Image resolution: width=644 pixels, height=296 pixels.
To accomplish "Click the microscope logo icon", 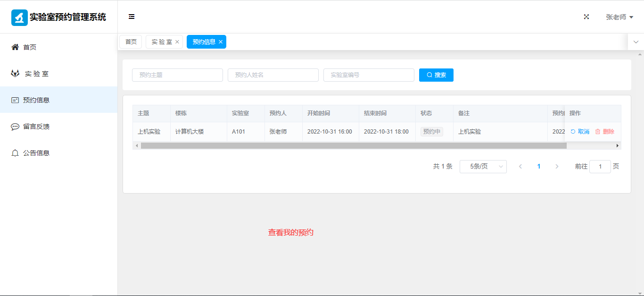I will (x=19, y=17).
